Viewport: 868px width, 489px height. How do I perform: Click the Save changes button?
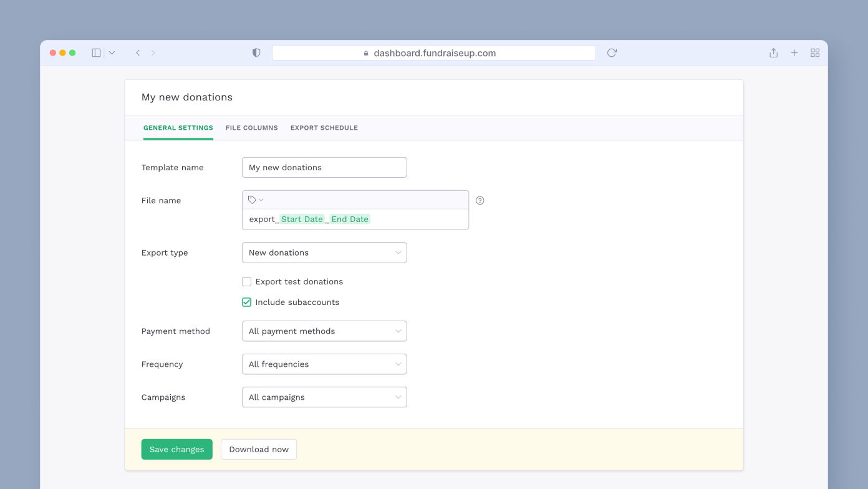tap(177, 449)
